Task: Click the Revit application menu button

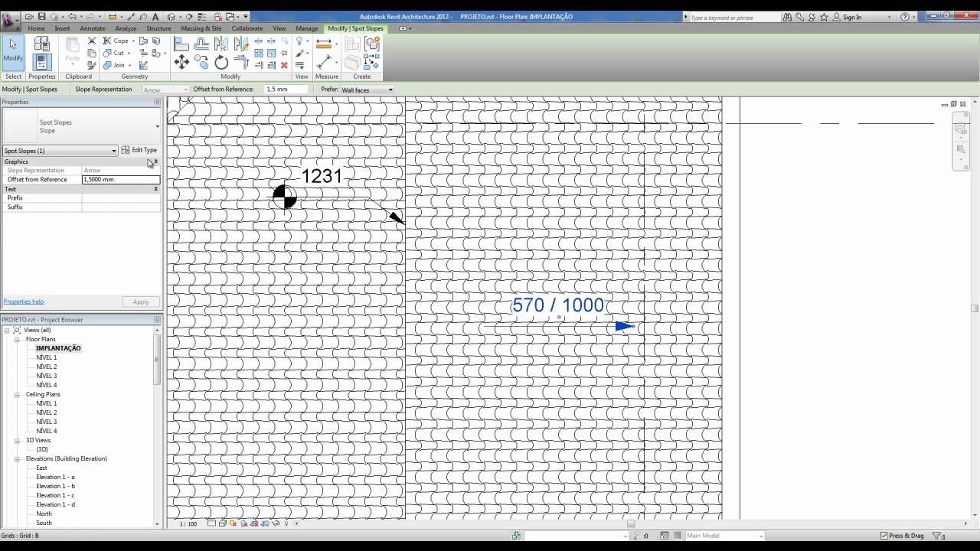Action: tap(11, 20)
